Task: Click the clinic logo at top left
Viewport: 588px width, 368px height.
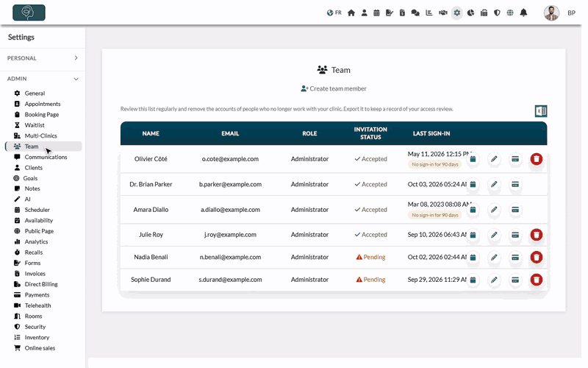Action: pos(29,13)
